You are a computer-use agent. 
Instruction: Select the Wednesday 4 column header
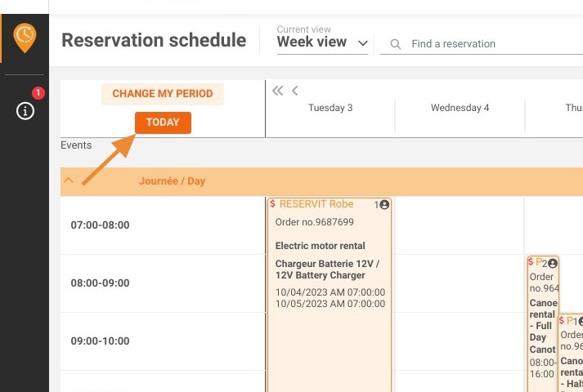tap(460, 108)
